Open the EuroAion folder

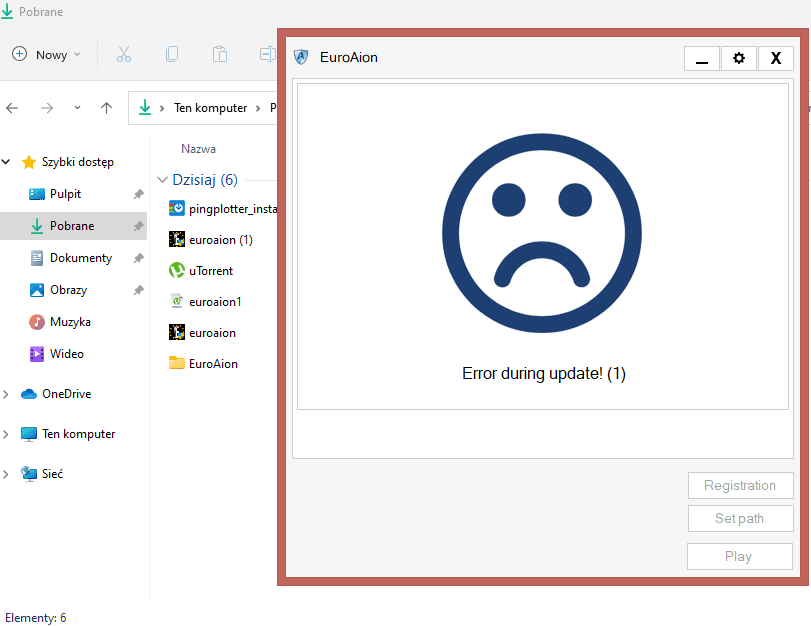(212, 364)
